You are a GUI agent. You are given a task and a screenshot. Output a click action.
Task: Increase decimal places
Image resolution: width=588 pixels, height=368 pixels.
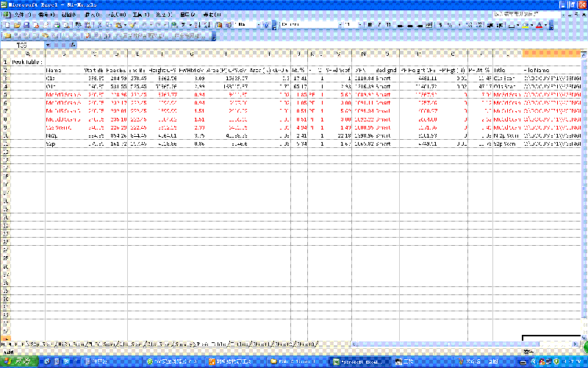point(469,25)
